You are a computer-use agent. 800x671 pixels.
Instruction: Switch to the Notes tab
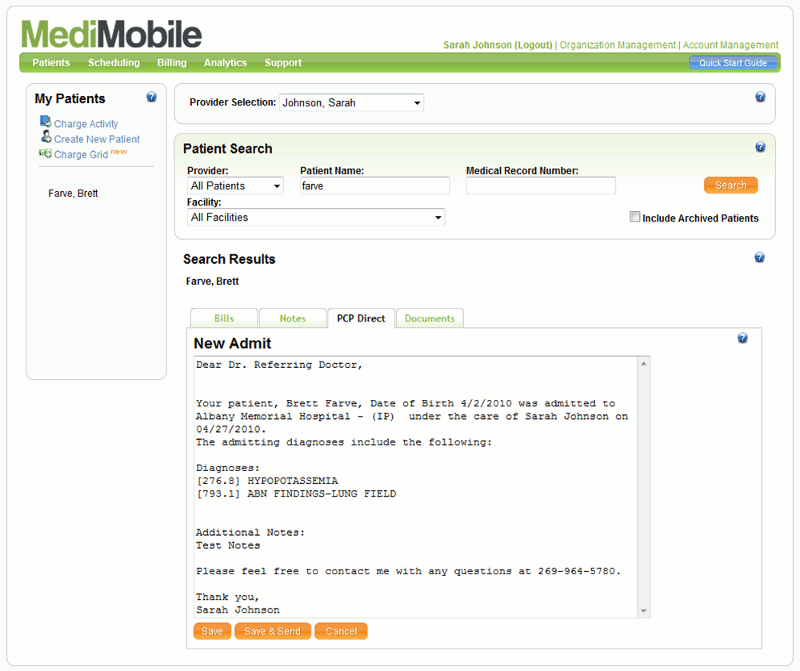(292, 318)
